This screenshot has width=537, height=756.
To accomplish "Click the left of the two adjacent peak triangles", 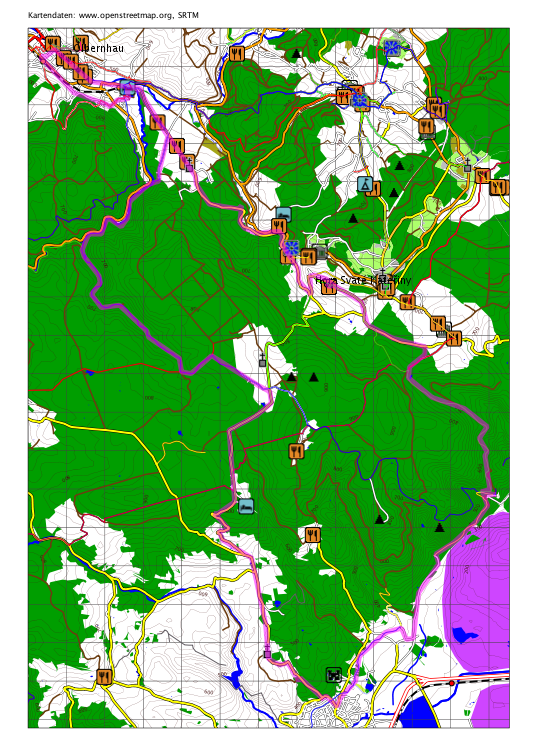I will coord(291,377).
